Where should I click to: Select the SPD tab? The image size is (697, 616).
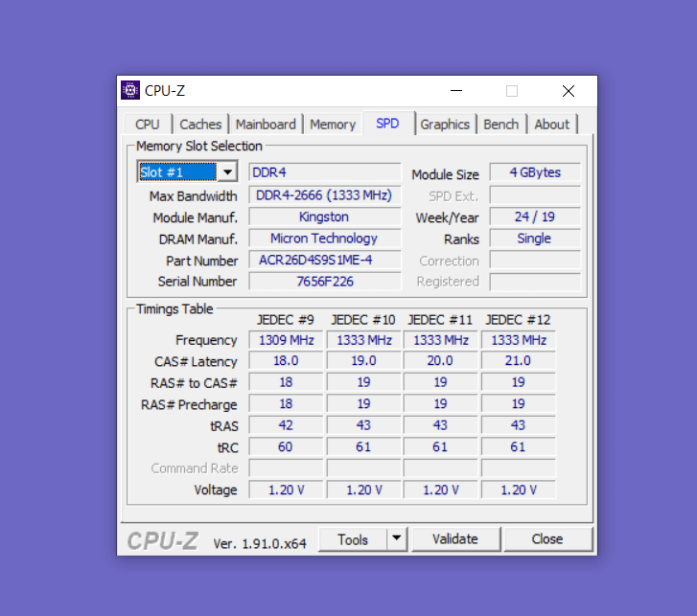pos(387,124)
